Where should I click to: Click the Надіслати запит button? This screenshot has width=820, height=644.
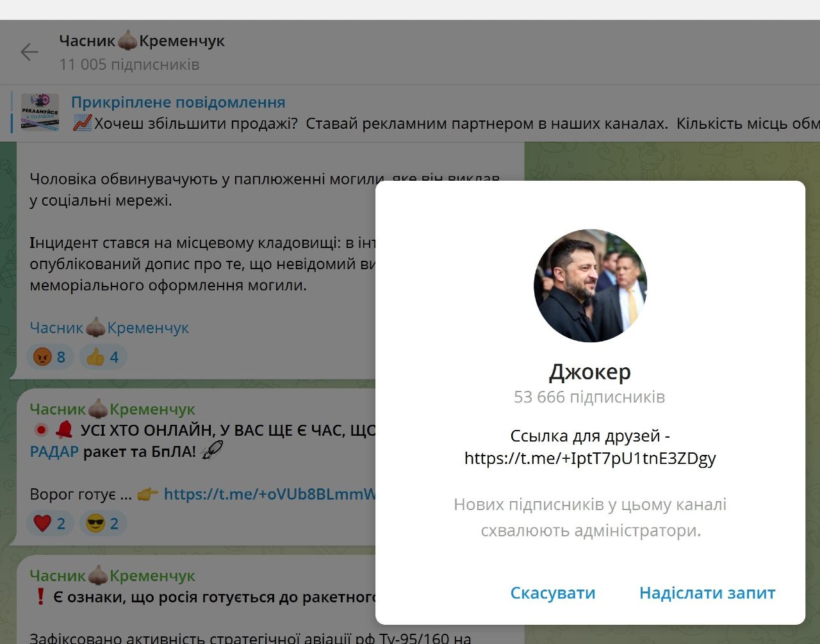tap(707, 593)
